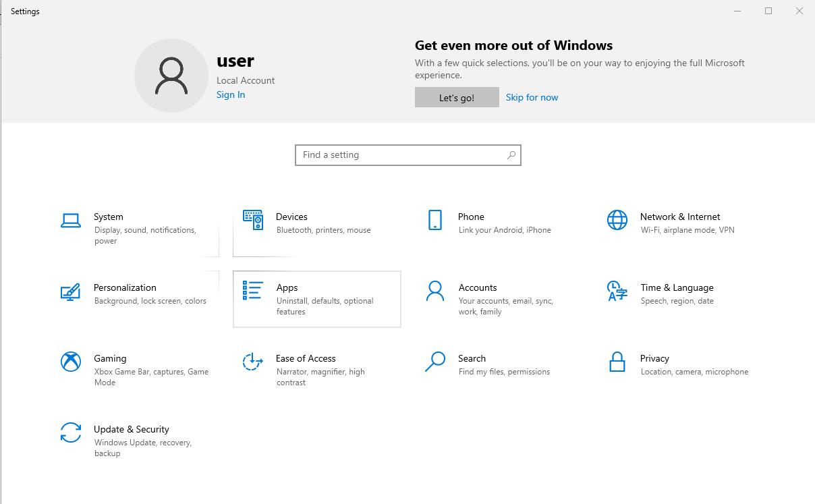Click the search magnifier icon
Screen dimensions: 815x504
point(511,155)
